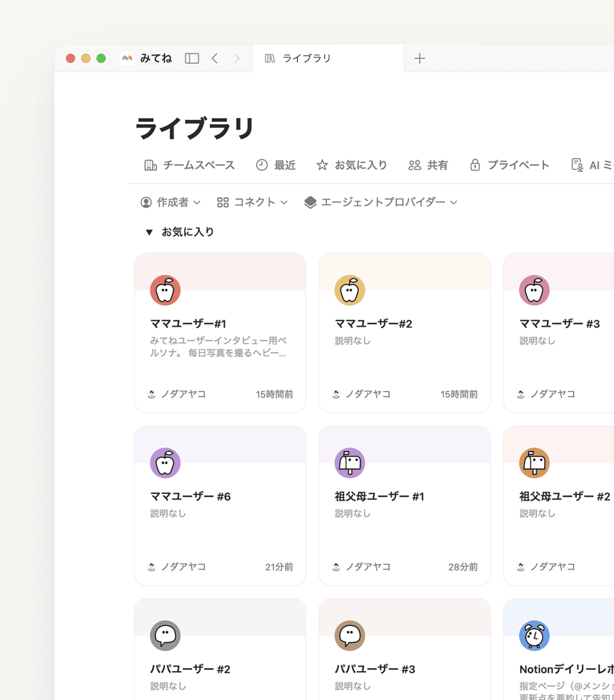
Task: Click ノダアヤコ avatar on ママユーザー #6 card
Action: pyautogui.click(x=152, y=567)
